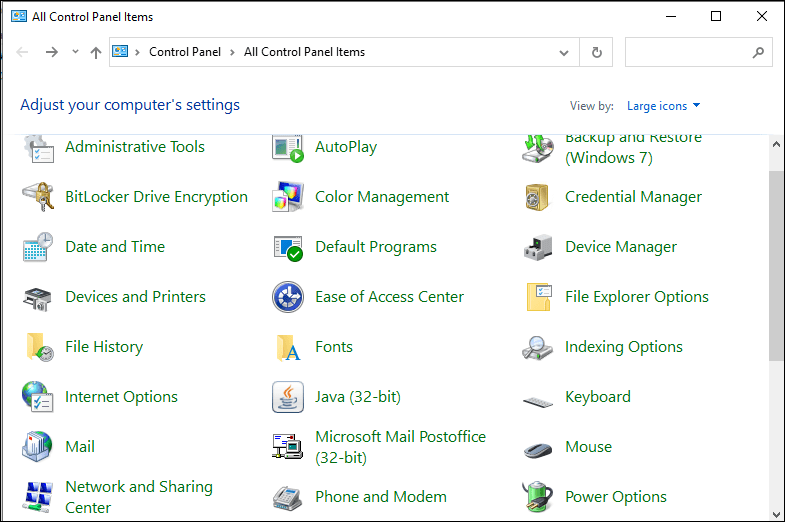This screenshot has width=785, height=522.
Task: Open the AutoPlay icon
Action: [x=288, y=149]
